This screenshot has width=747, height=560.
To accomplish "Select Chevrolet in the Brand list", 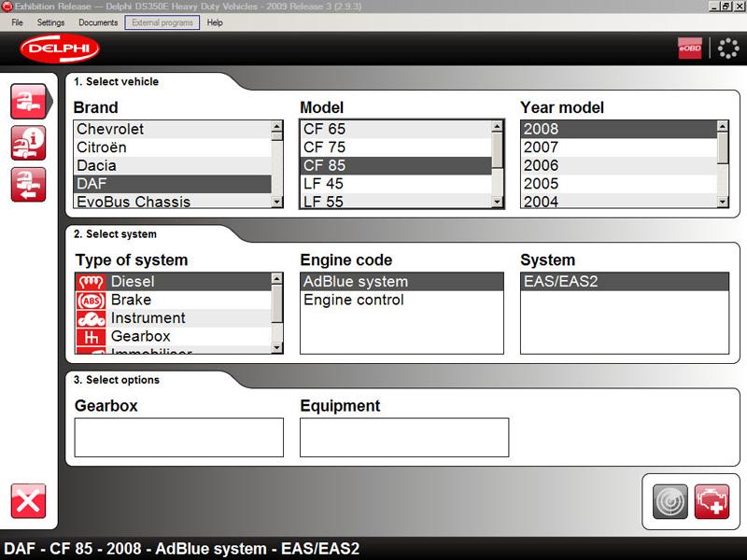I will 173,129.
